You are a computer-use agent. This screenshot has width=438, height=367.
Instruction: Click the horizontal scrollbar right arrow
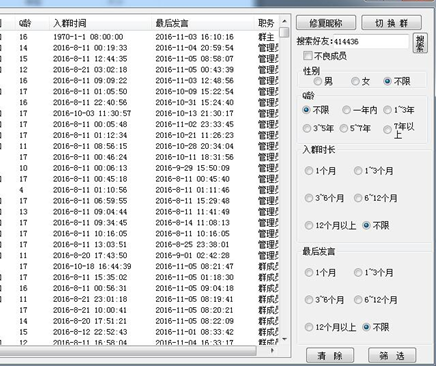[x=273, y=350]
